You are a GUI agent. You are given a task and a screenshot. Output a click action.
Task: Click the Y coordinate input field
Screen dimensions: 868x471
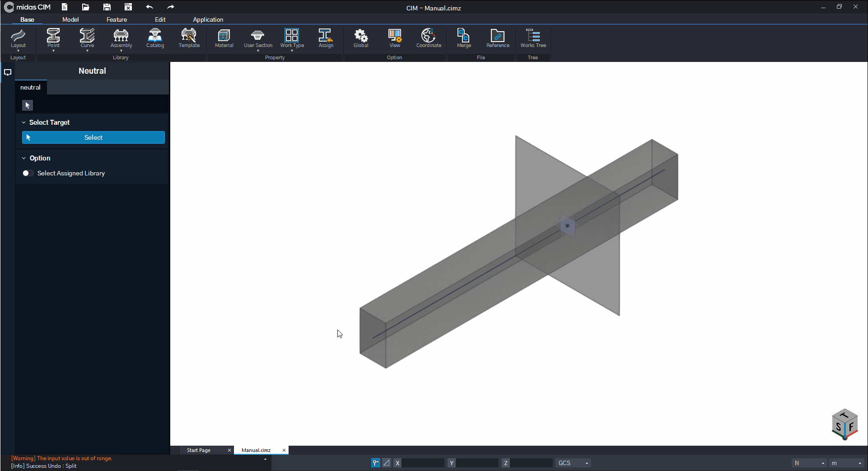click(477, 463)
